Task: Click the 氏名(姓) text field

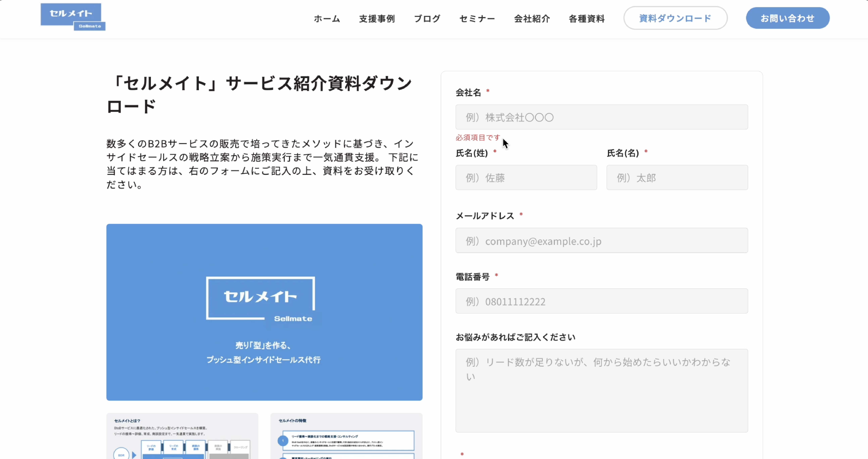Action: 526,177
